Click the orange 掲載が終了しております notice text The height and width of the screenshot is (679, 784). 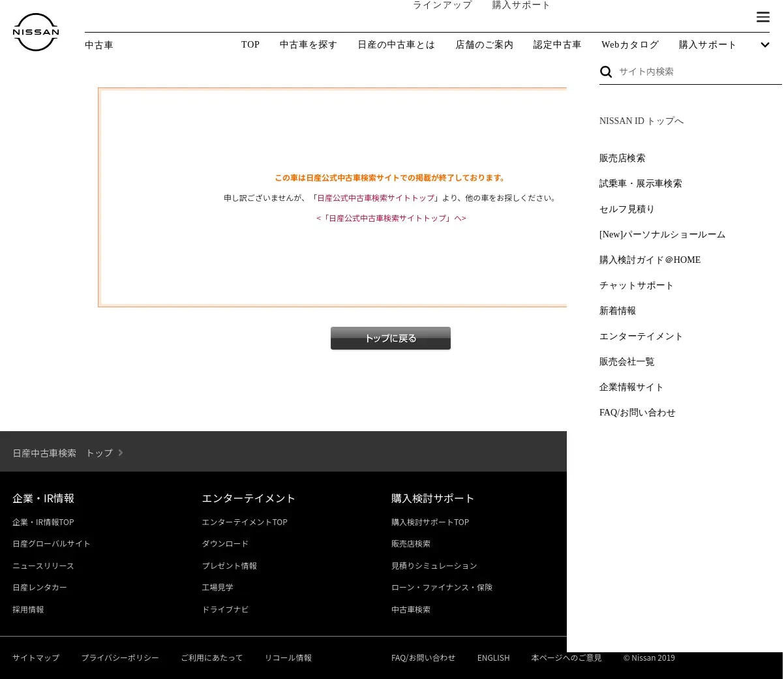tap(391, 178)
